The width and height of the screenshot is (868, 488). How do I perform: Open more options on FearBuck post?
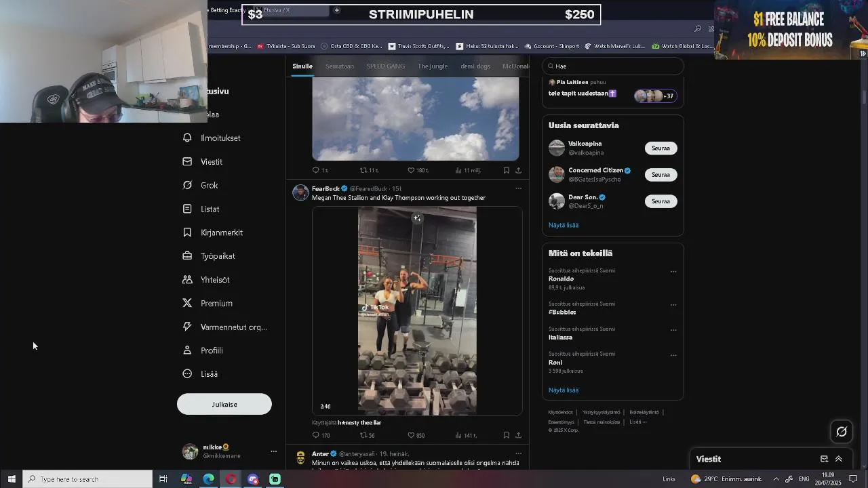[518, 188]
